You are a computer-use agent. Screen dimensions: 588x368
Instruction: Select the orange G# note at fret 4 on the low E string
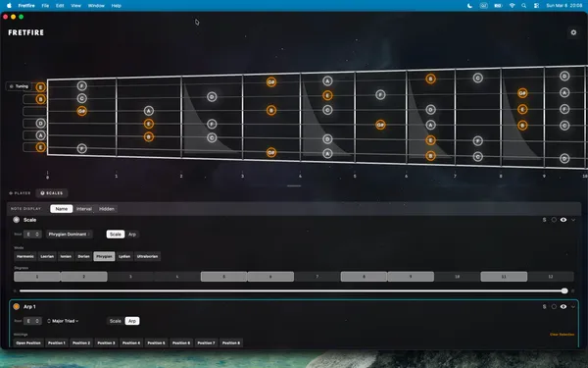(x=271, y=152)
